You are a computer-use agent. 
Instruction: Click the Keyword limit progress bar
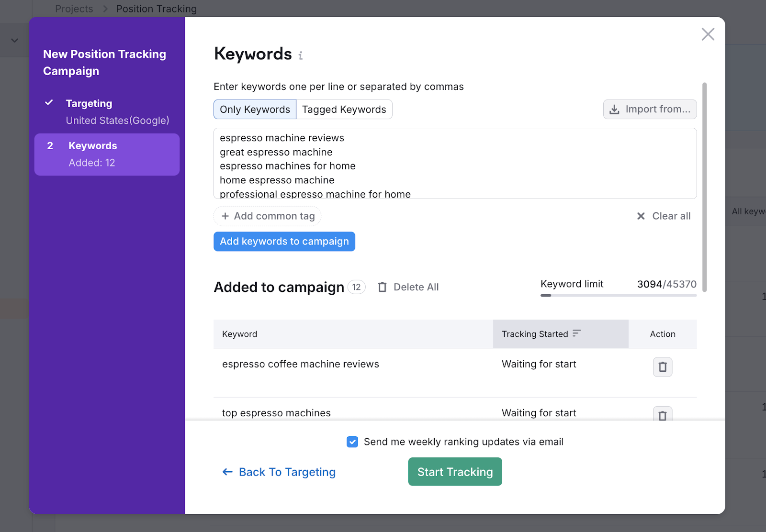[x=618, y=295]
